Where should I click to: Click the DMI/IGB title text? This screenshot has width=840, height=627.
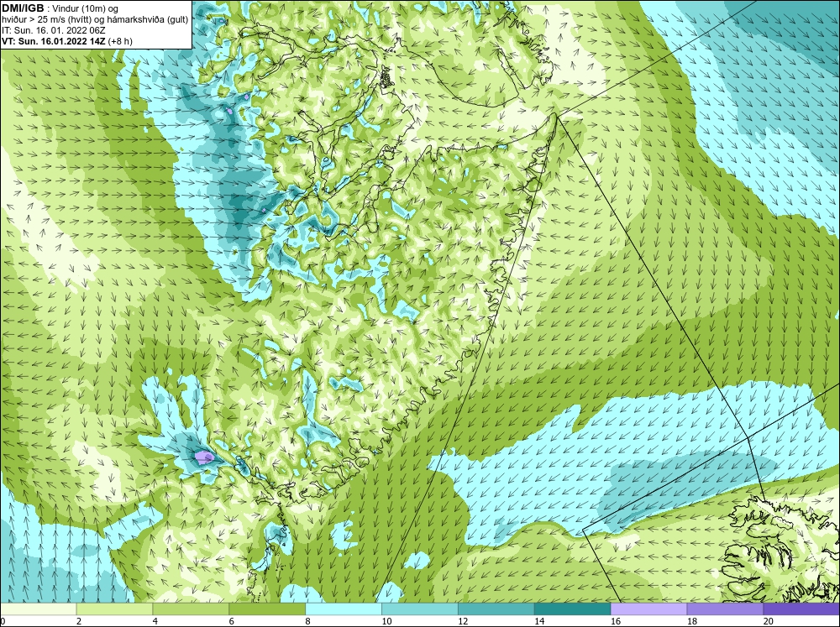23,8
